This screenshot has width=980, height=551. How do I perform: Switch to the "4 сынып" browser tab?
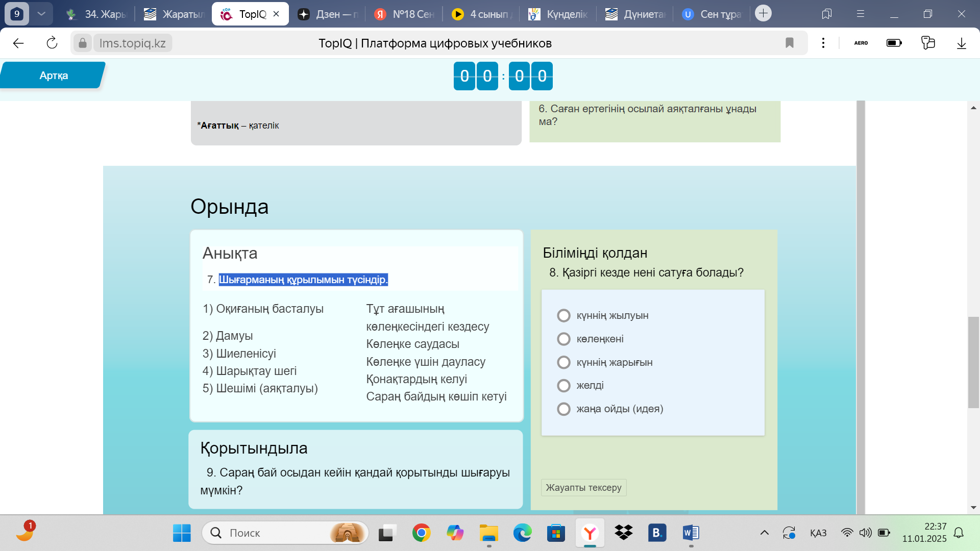tap(482, 14)
